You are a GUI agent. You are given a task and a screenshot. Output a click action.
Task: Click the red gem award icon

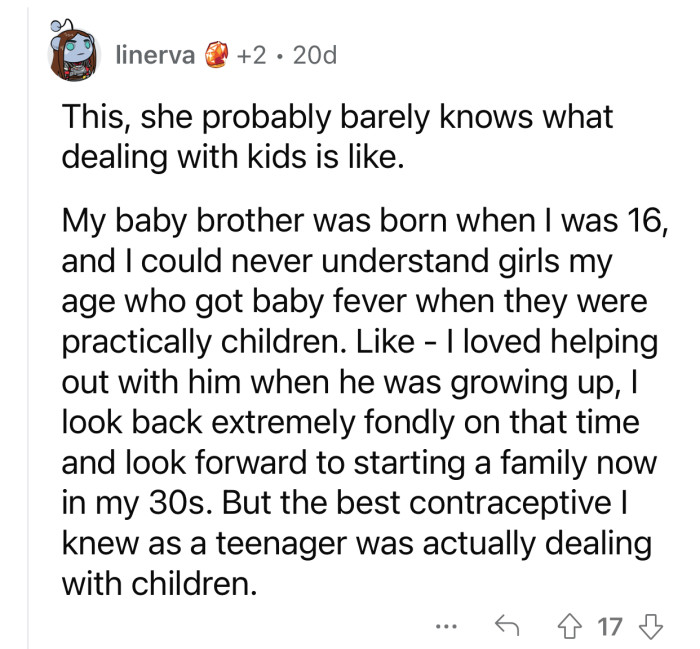[x=216, y=55]
